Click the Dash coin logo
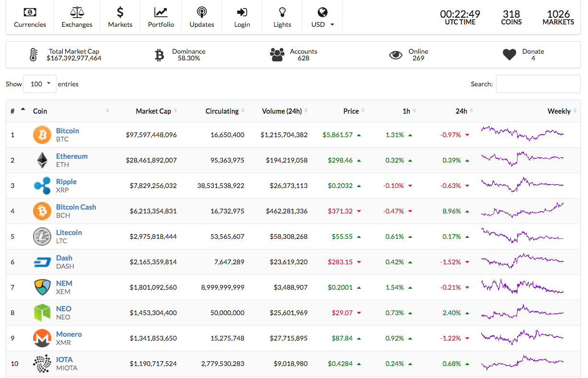Viewport: 588px width, 378px height. click(x=42, y=262)
